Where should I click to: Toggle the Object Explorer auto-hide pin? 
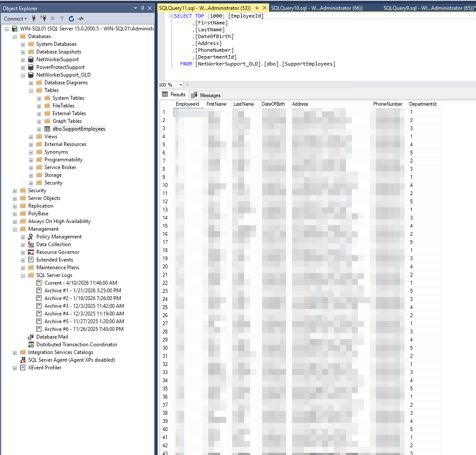(142, 8)
